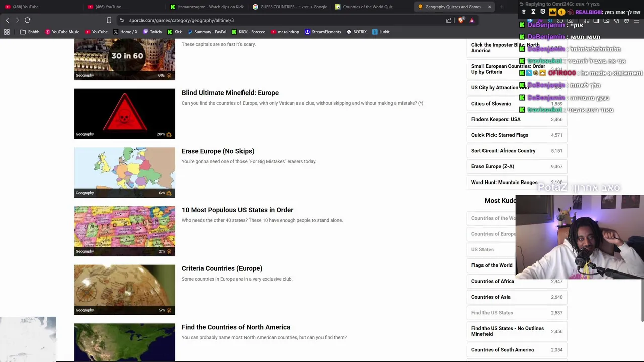Open Erase Europe (No Skips) quiz
Image resolution: width=644 pixels, height=362 pixels.
(x=218, y=151)
